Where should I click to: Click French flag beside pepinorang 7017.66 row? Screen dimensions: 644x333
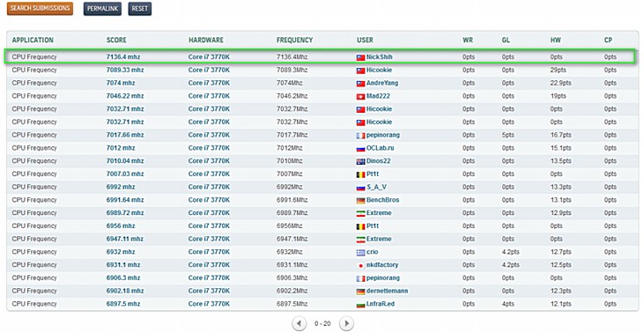(x=360, y=136)
